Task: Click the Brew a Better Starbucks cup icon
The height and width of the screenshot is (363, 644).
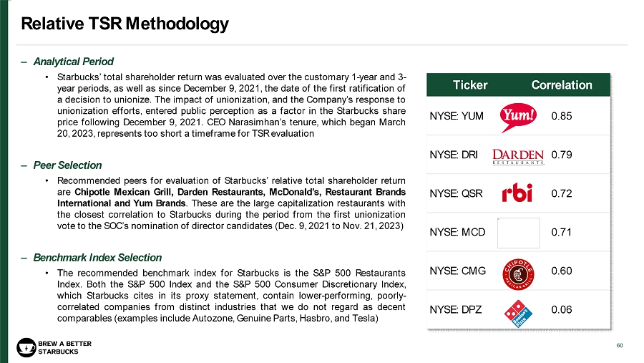Action: click(26, 347)
